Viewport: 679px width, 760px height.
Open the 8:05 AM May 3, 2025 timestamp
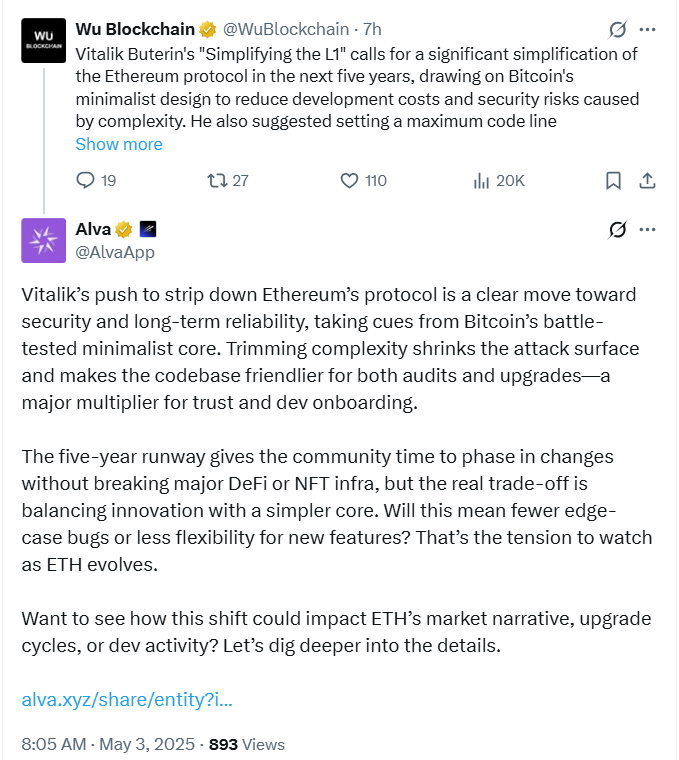pyautogui.click(x=108, y=744)
